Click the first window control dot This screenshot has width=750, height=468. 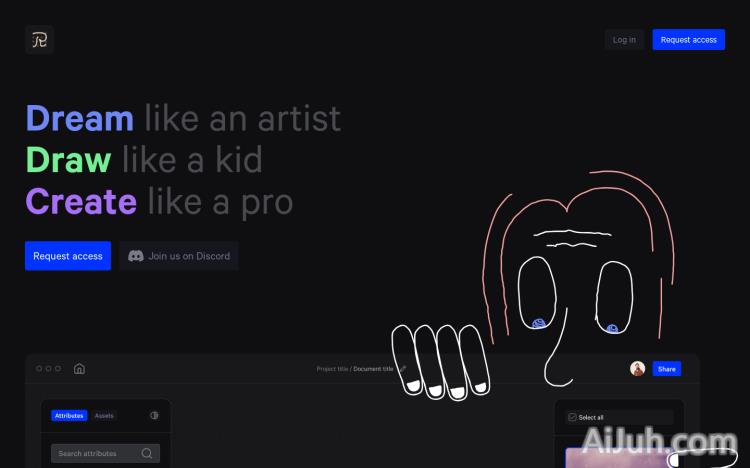(x=39, y=368)
